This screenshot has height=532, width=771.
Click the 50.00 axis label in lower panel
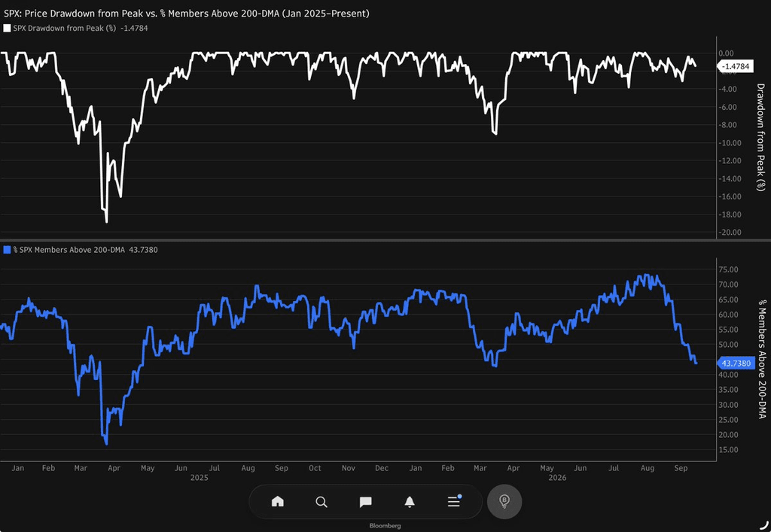click(728, 345)
